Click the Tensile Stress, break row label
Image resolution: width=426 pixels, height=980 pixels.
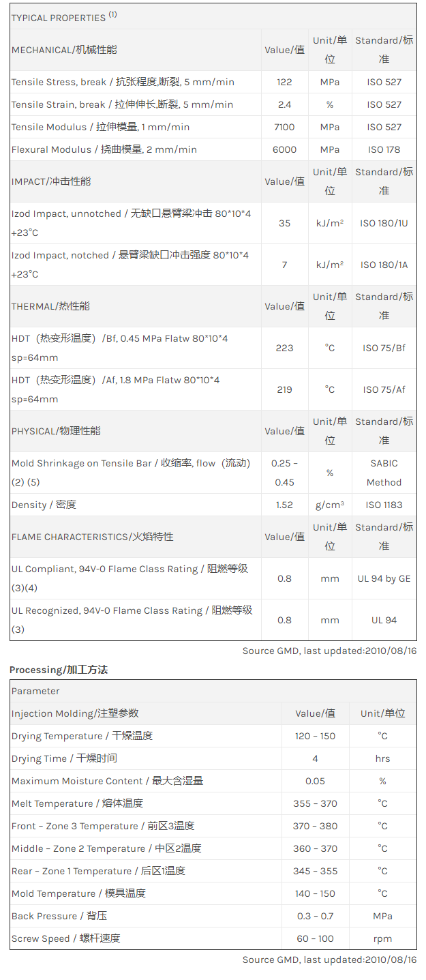pyautogui.click(x=123, y=82)
